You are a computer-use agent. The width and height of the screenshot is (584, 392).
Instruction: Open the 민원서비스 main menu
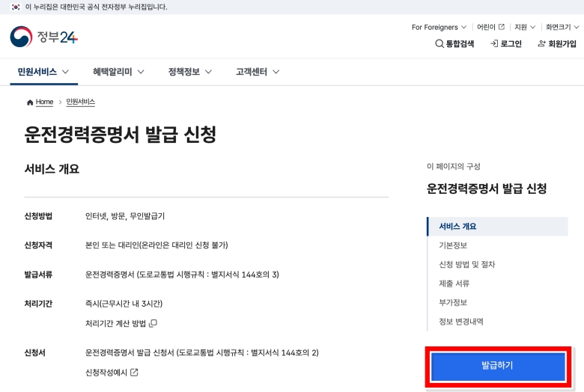[x=43, y=72]
